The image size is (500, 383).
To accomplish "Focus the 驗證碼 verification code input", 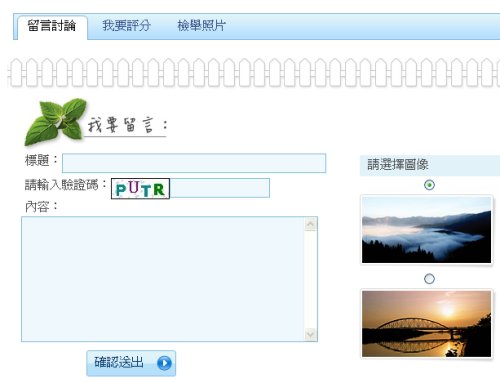I will [x=220, y=188].
